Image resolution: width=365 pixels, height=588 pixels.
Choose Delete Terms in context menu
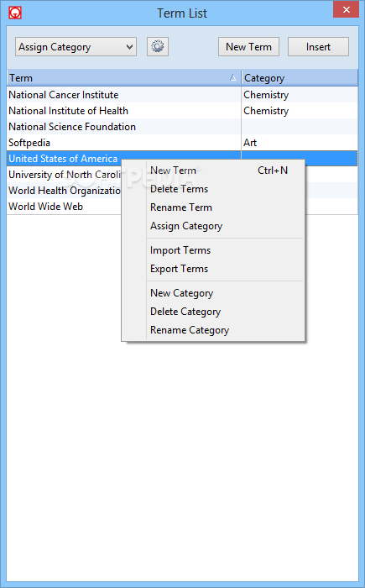213,189
